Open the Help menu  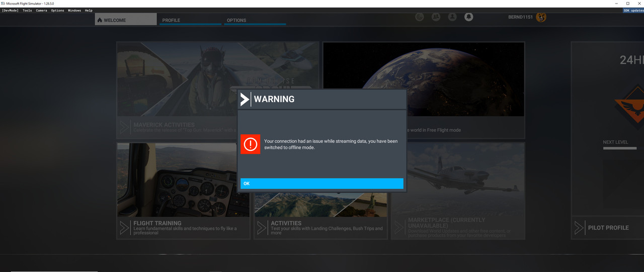tap(89, 11)
